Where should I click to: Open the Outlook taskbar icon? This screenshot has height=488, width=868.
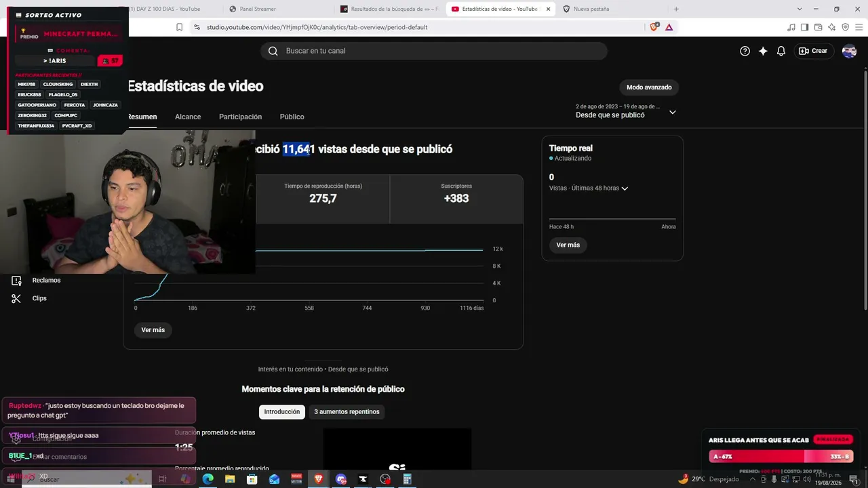pos(274,479)
